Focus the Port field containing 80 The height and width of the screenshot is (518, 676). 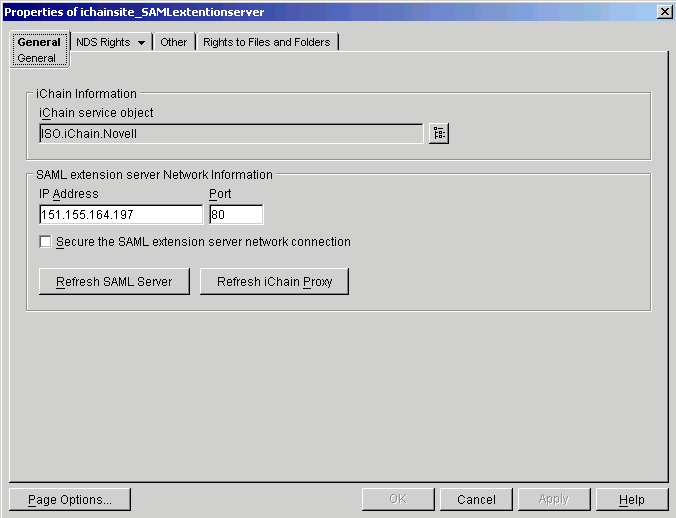(236, 215)
